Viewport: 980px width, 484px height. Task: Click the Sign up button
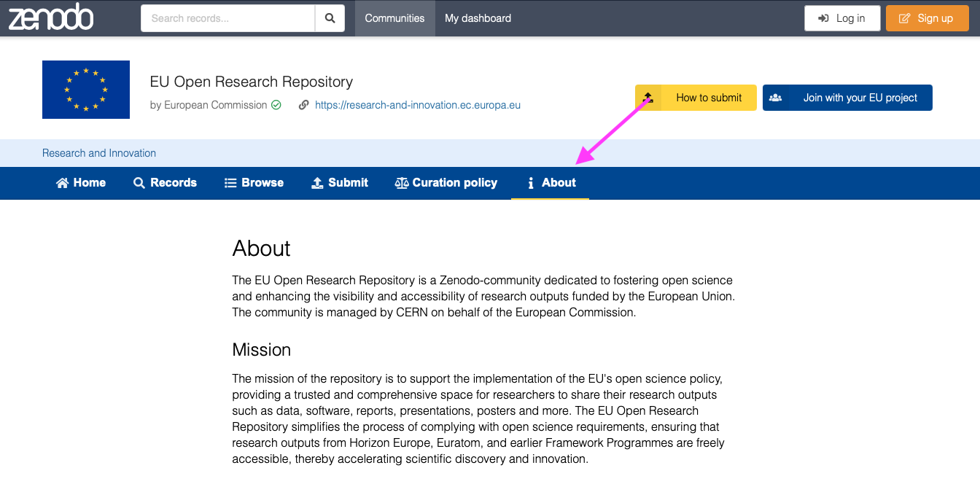[x=927, y=18]
